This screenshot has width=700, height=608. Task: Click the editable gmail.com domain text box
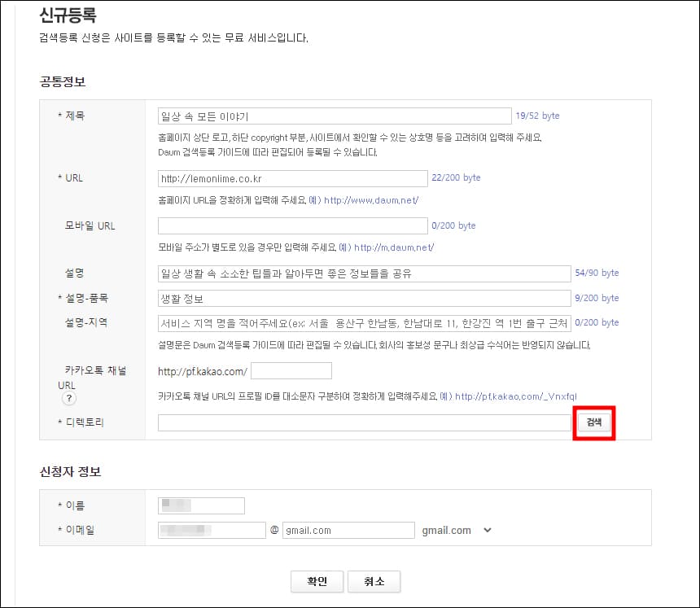coord(348,530)
